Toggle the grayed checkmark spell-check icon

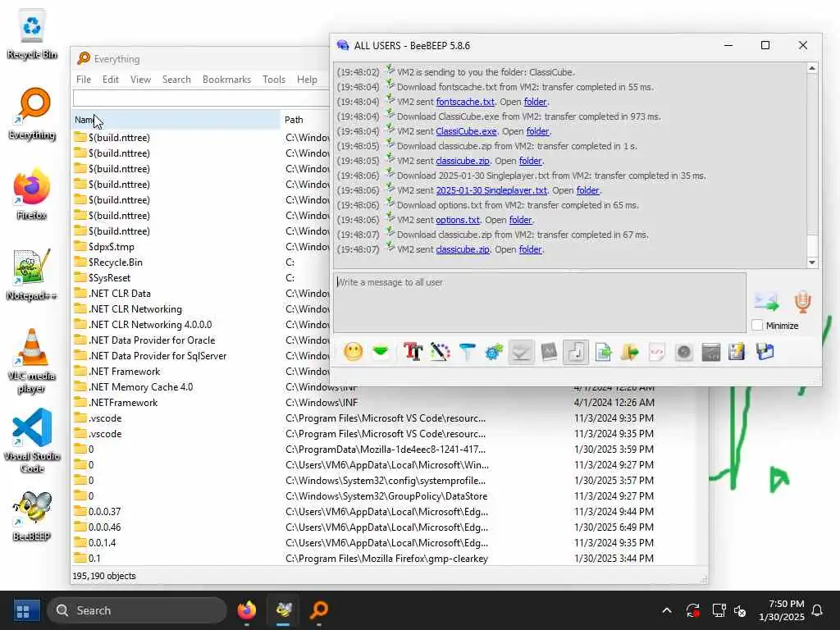point(521,352)
